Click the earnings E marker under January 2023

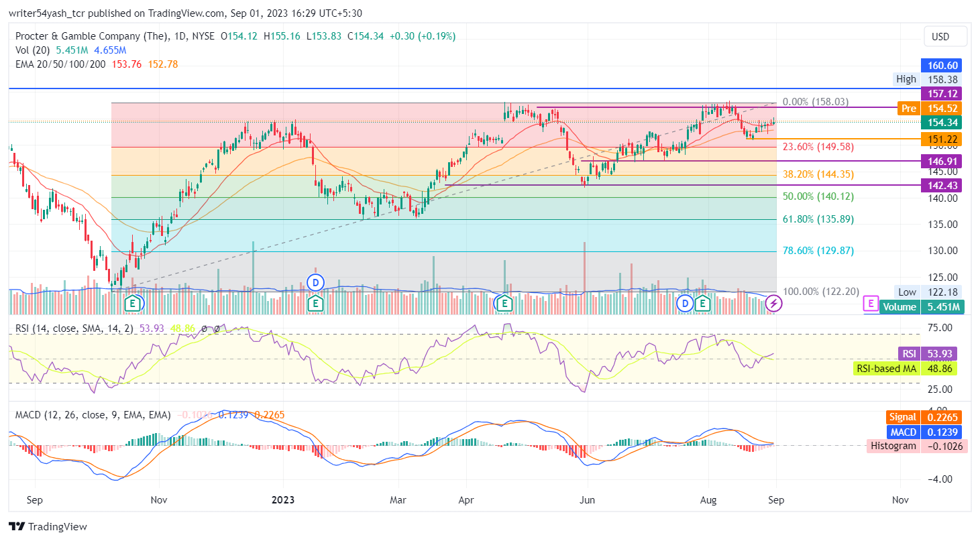315,304
